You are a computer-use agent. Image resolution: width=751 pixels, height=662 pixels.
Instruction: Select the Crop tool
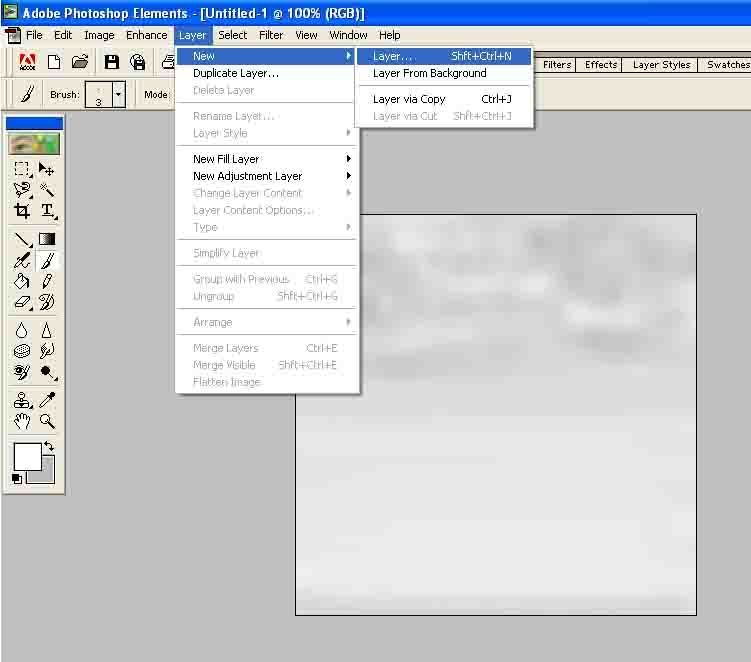[23, 211]
